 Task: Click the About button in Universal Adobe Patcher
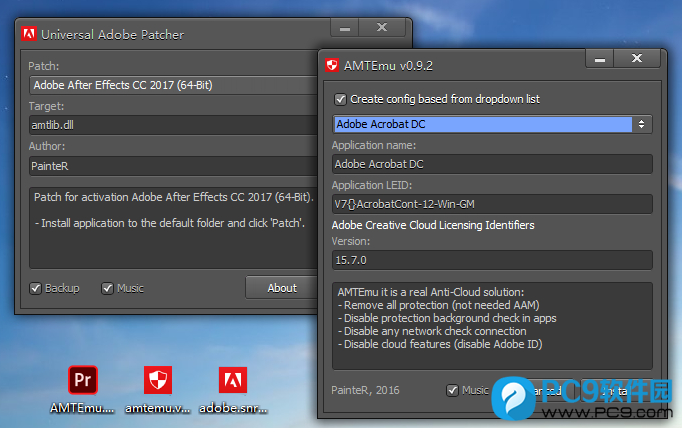(x=282, y=288)
